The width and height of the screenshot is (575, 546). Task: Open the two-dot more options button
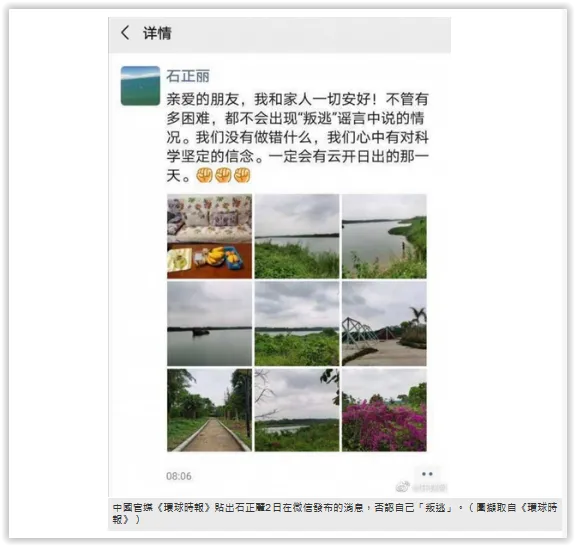click(427, 474)
